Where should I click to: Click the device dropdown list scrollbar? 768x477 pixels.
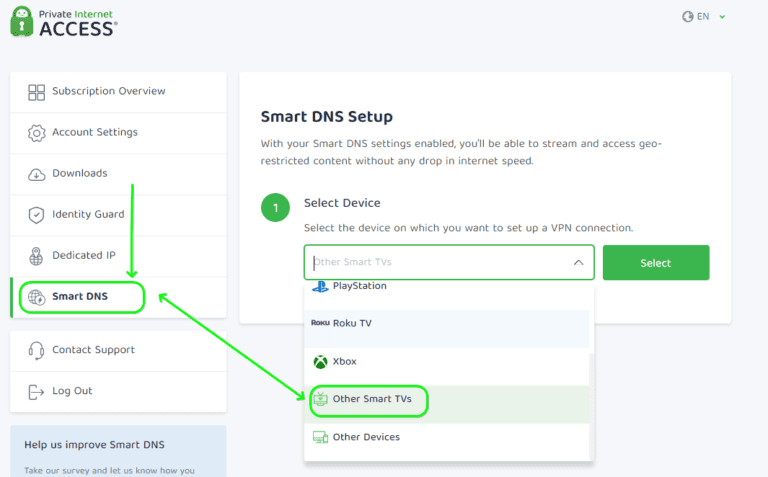pos(590,400)
